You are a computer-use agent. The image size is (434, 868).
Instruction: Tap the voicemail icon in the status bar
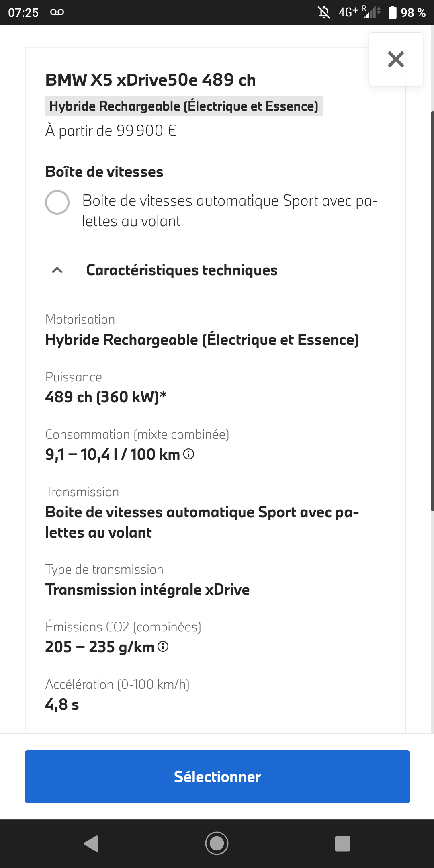(57, 12)
